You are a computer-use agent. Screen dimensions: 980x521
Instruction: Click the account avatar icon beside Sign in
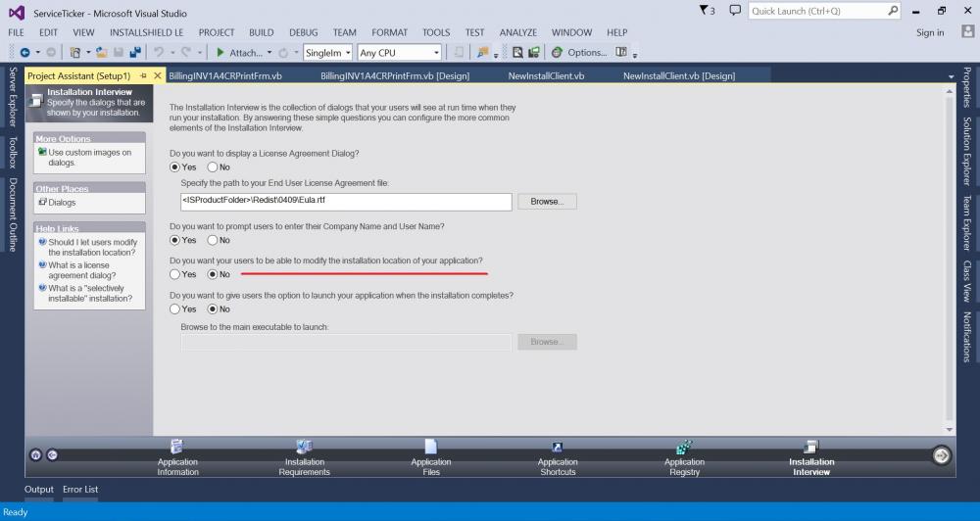click(x=967, y=32)
